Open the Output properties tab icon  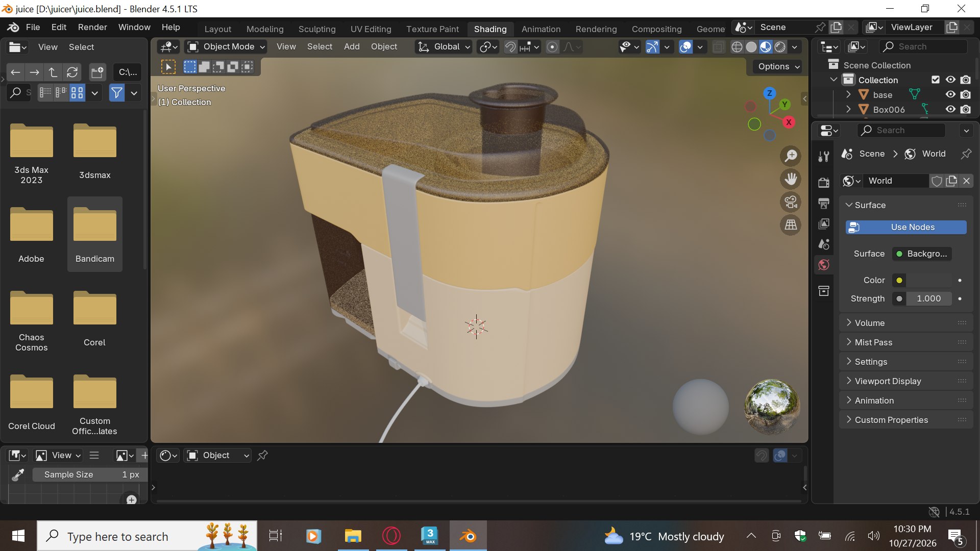click(823, 203)
